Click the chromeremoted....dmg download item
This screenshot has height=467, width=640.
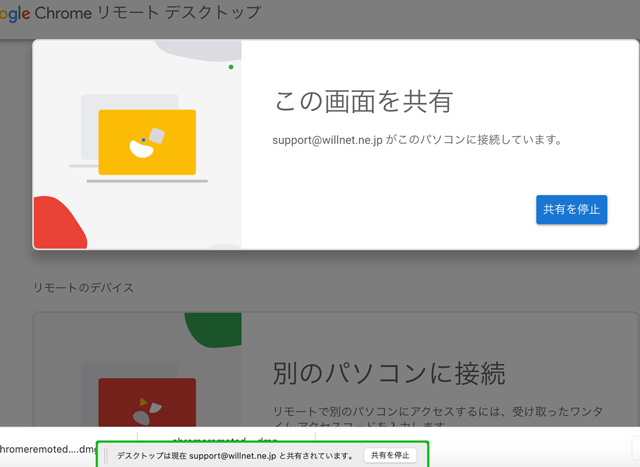tap(48, 449)
